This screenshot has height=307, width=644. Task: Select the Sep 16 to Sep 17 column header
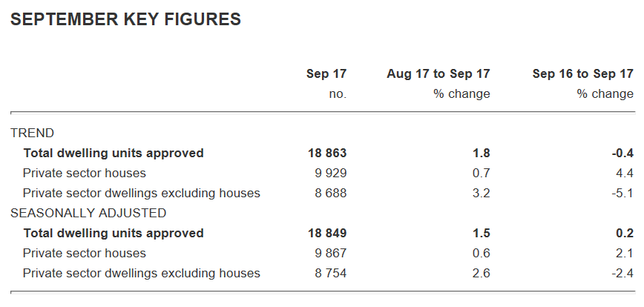(x=582, y=73)
